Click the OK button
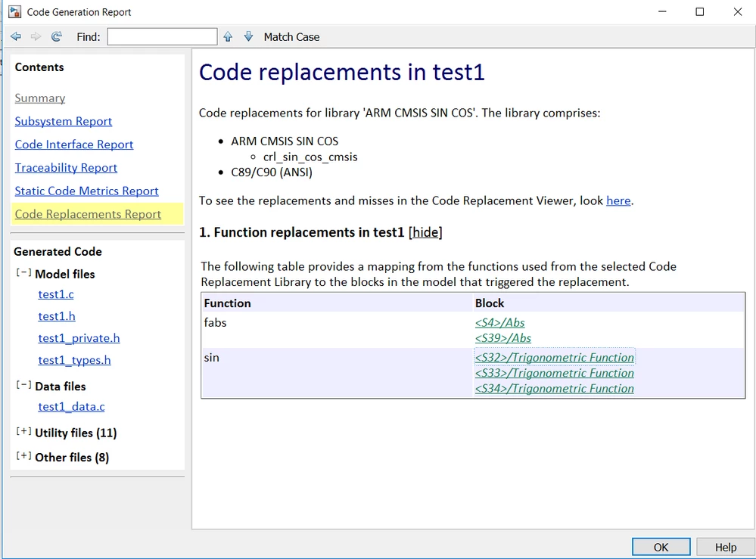This screenshot has height=559, width=756. click(661, 548)
